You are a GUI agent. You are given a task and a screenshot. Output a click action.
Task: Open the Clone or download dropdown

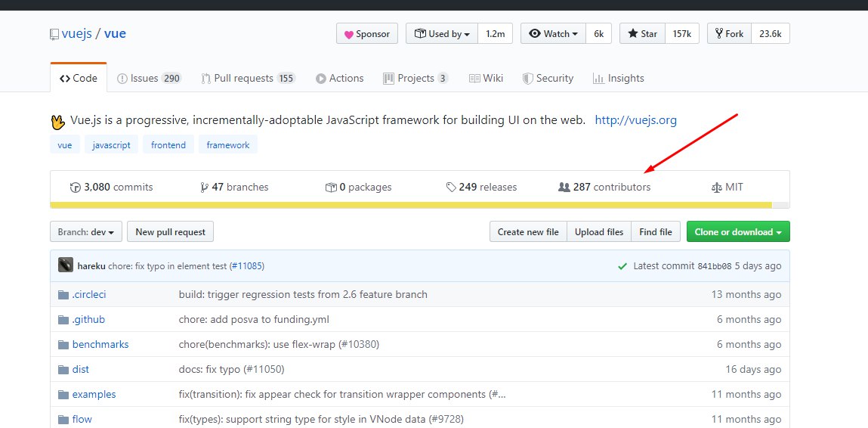point(738,231)
